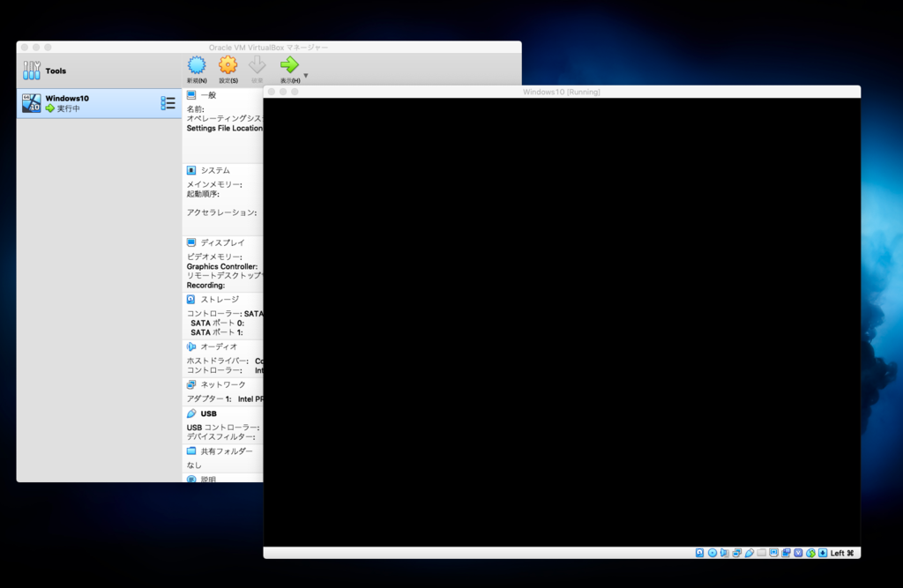
Task: Click the network status icon in VM window
Action: point(736,553)
